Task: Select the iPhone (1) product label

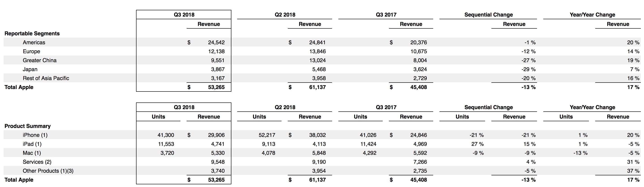Action: tap(35, 135)
